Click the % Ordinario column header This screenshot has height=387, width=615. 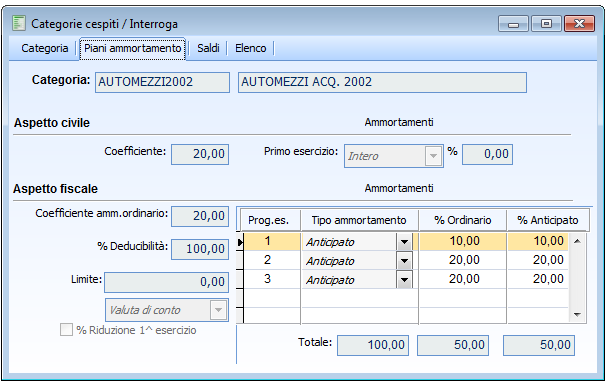(x=462, y=220)
